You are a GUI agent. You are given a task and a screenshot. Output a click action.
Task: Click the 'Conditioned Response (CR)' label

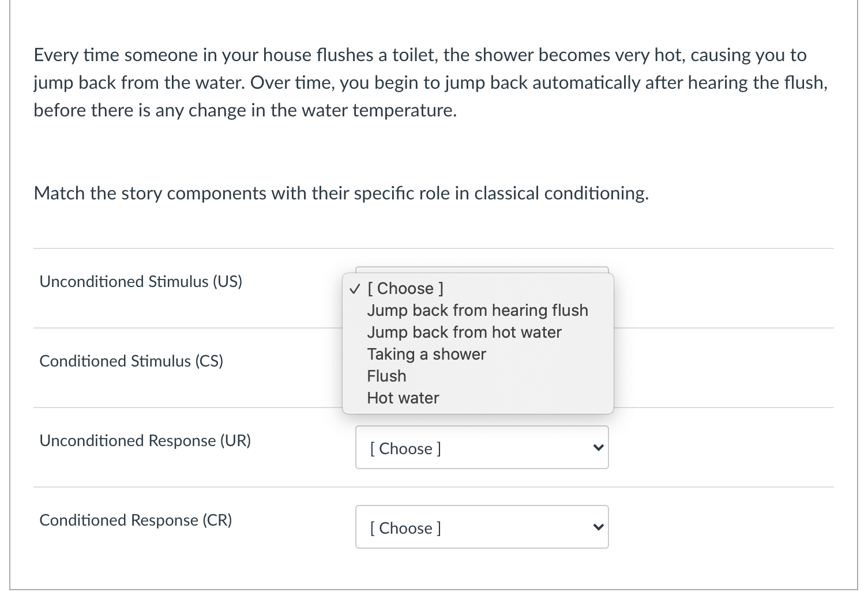(x=136, y=520)
